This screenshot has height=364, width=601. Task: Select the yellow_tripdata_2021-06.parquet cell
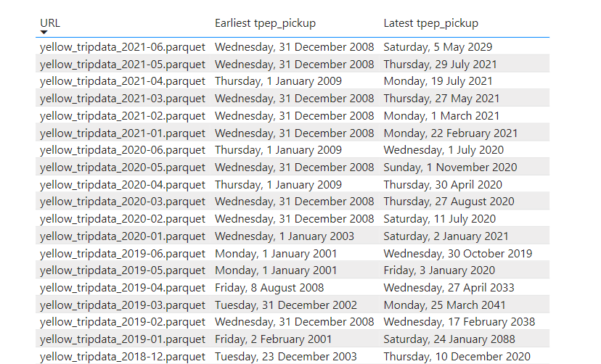coord(123,47)
